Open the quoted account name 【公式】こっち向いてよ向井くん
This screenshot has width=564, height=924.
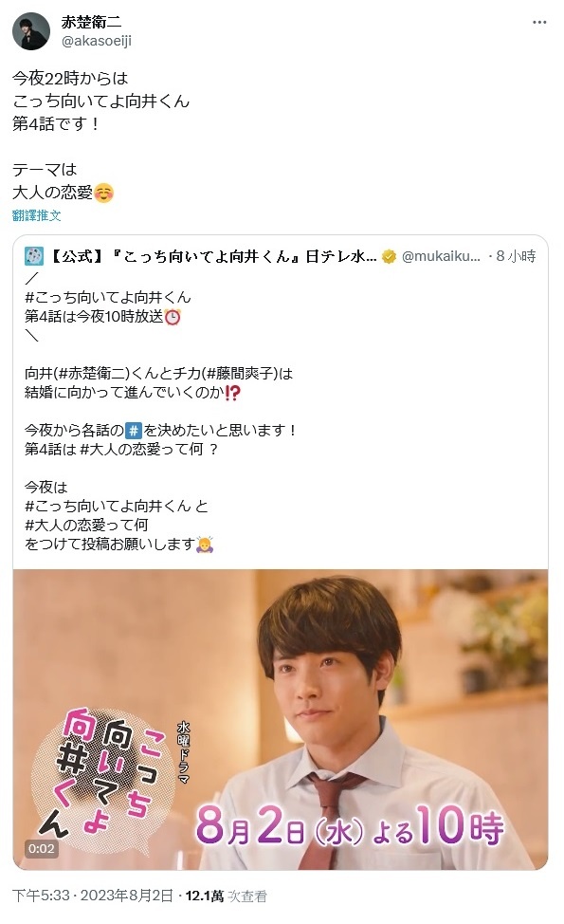pyautogui.click(x=212, y=256)
